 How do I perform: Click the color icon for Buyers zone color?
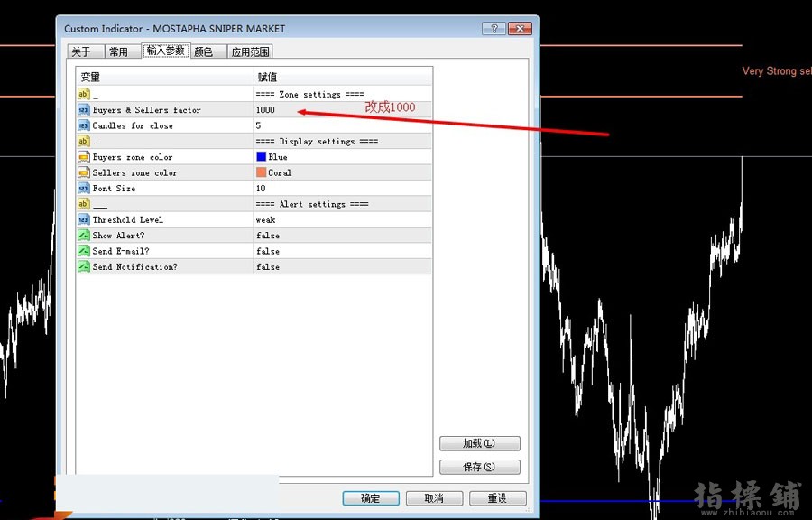(83, 157)
